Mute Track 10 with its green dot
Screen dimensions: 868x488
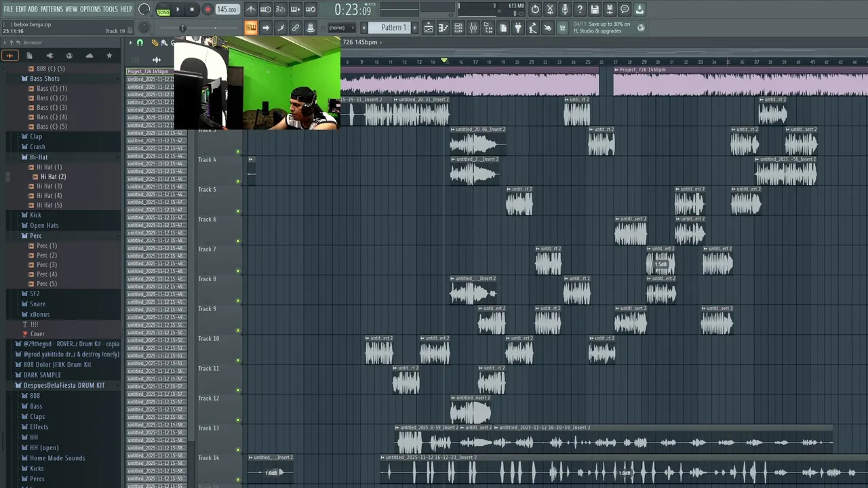(238, 360)
